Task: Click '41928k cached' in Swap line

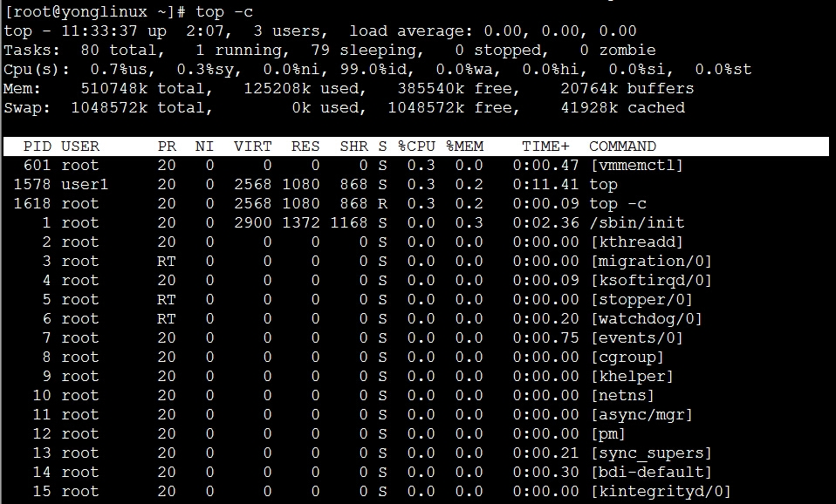Action: pos(623,107)
